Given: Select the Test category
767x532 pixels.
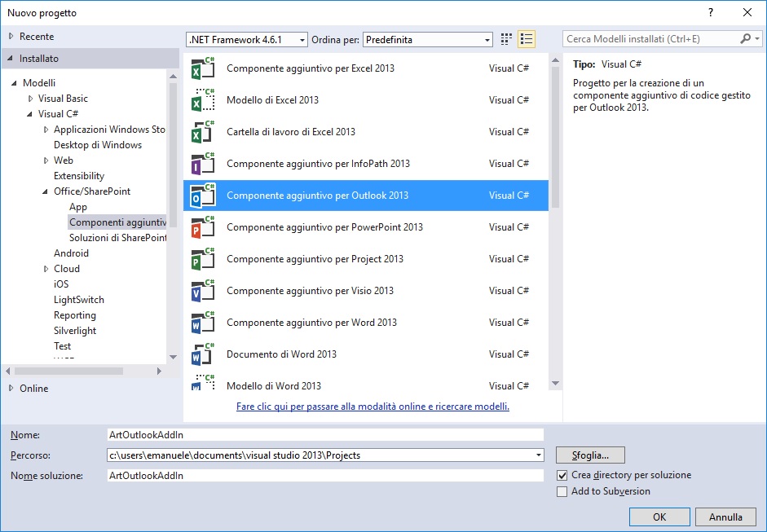Looking at the screenshot, I should pyautogui.click(x=62, y=346).
